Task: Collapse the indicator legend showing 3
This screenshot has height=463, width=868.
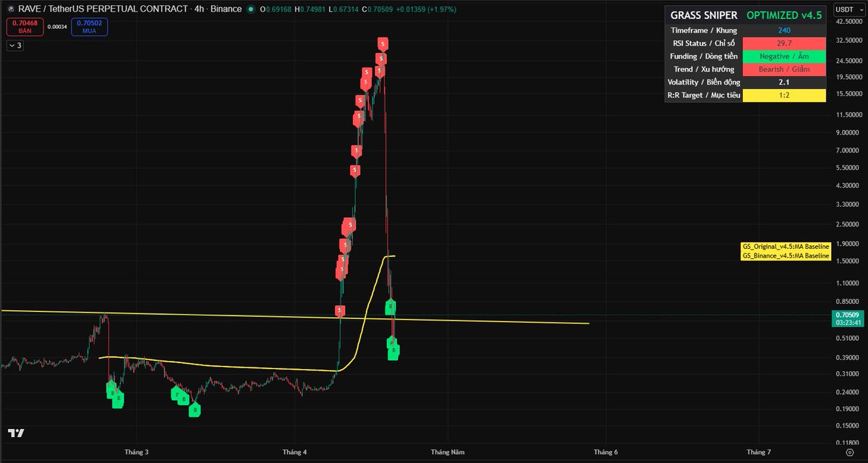Action: [x=15, y=46]
